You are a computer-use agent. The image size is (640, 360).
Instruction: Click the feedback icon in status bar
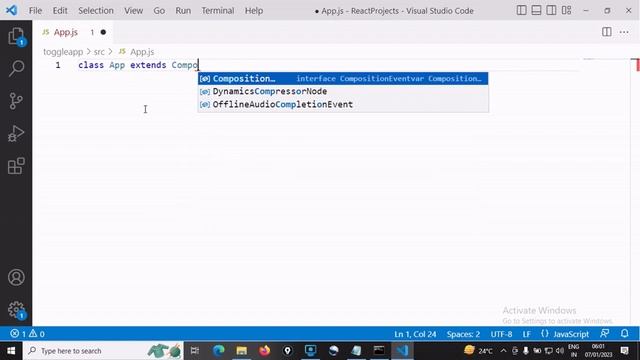tap(605, 334)
